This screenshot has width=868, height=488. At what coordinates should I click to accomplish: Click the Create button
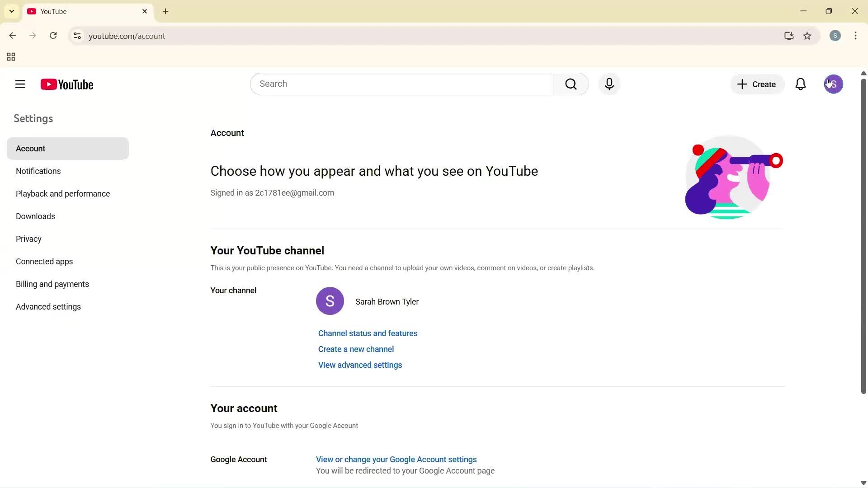click(x=756, y=84)
